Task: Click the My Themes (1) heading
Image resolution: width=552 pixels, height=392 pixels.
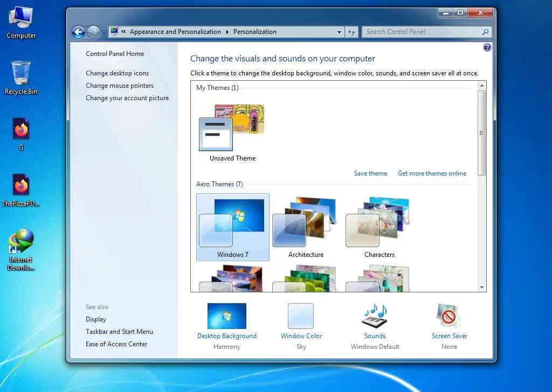Action: pyautogui.click(x=217, y=88)
